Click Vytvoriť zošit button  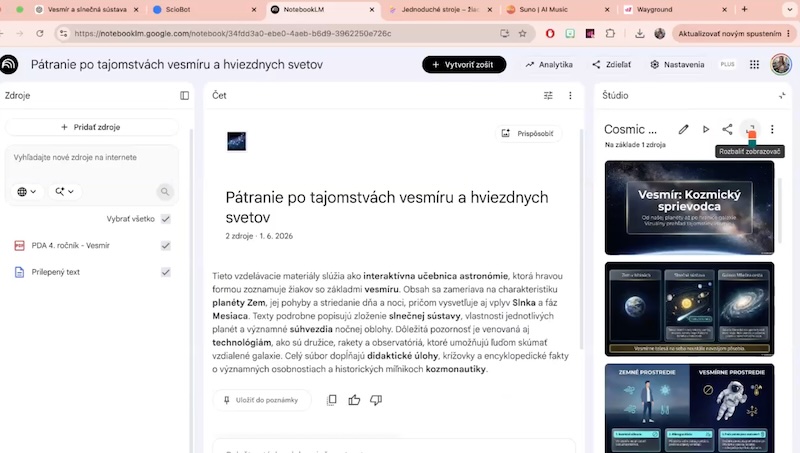click(x=464, y=64)
